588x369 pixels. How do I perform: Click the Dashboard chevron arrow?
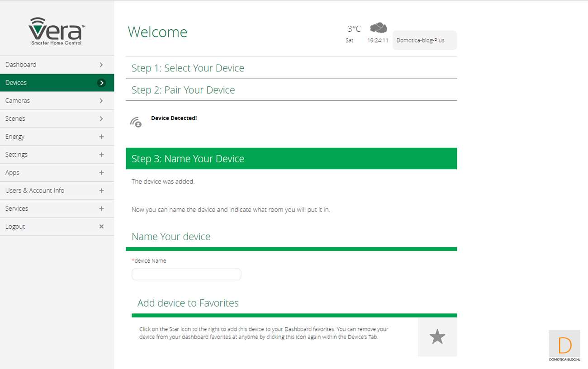point(101,65)
